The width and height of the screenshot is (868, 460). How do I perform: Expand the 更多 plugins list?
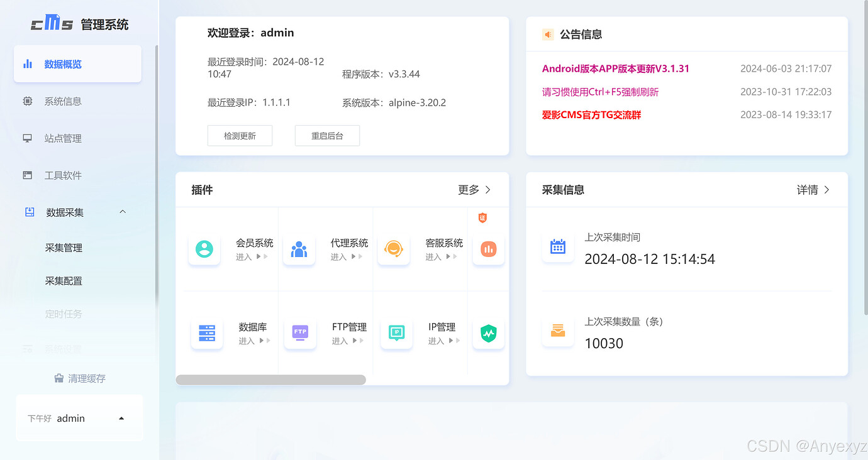pyautogui.click(x=474, y=189)
